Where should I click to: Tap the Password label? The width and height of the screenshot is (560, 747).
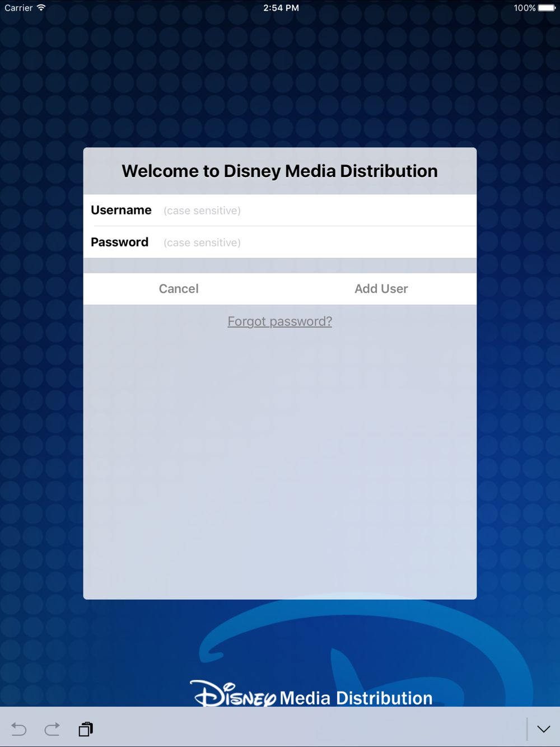pos(119,242)
